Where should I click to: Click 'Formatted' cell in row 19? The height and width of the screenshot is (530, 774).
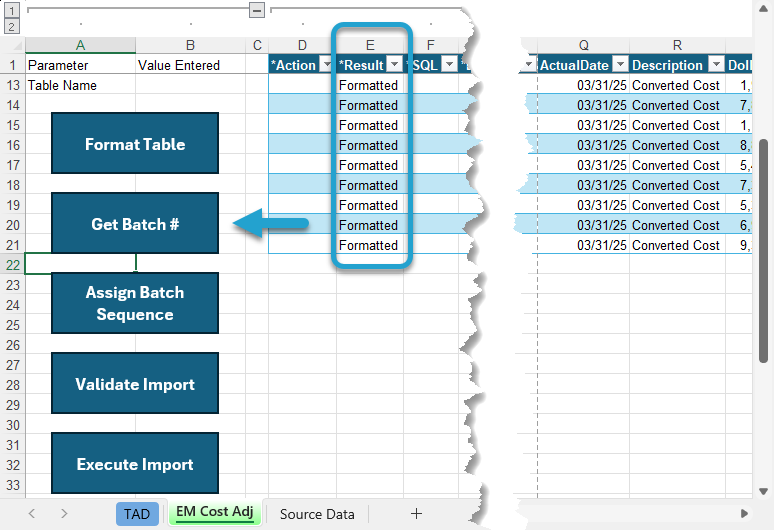pyautogui.click(x=370, y=205)
